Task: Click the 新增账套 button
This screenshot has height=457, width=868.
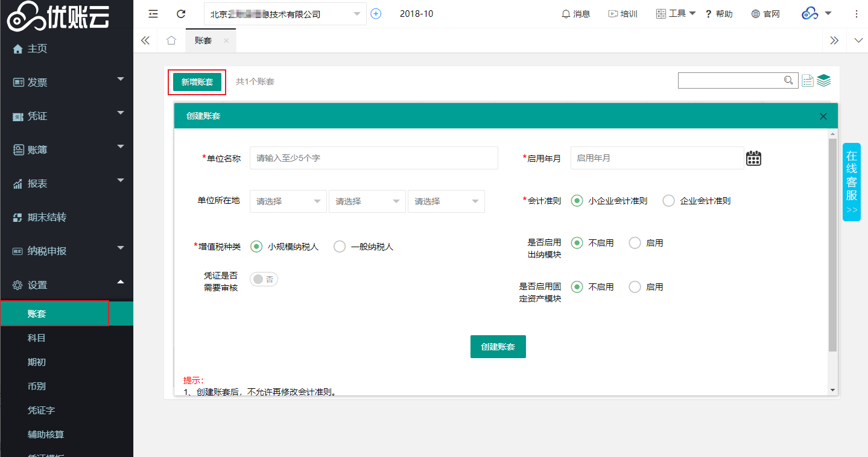Action: tap(197, 82)
